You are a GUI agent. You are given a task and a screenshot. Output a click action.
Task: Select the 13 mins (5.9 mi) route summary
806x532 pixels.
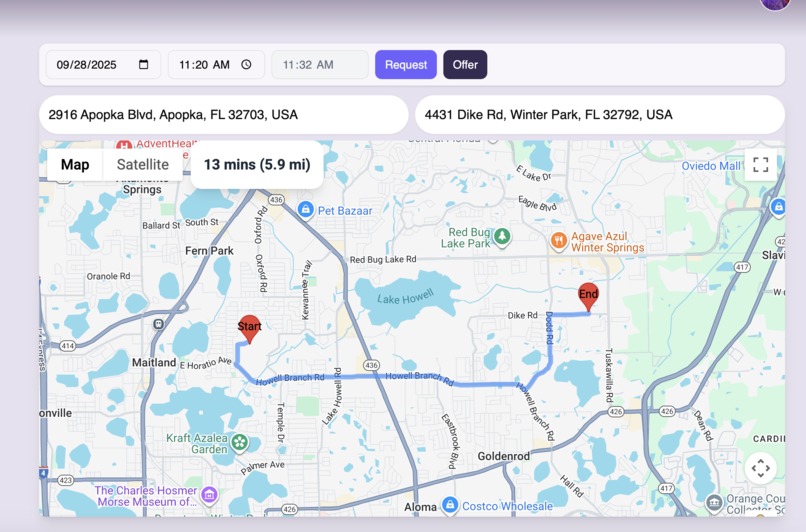(257, 164)
